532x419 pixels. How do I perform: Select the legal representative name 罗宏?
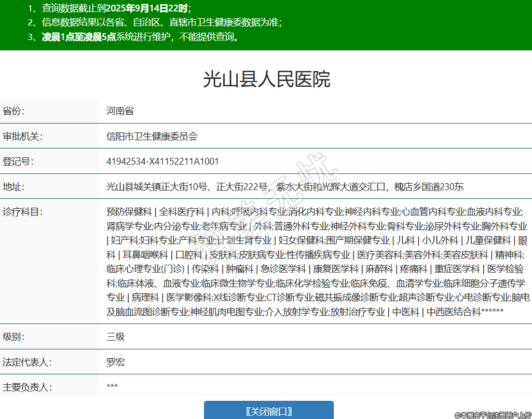(116, 362)
